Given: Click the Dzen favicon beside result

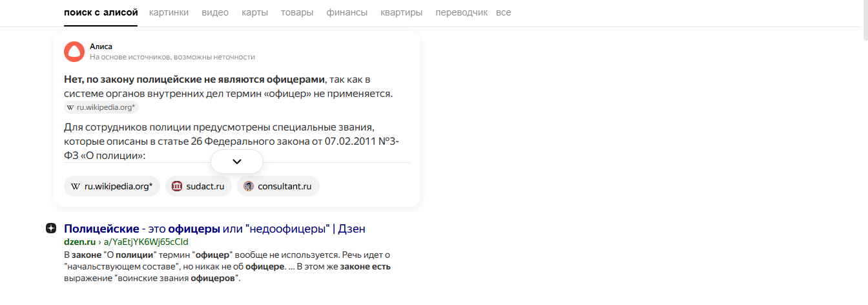Looking at the screenshot, I should (x=51, y=229).
